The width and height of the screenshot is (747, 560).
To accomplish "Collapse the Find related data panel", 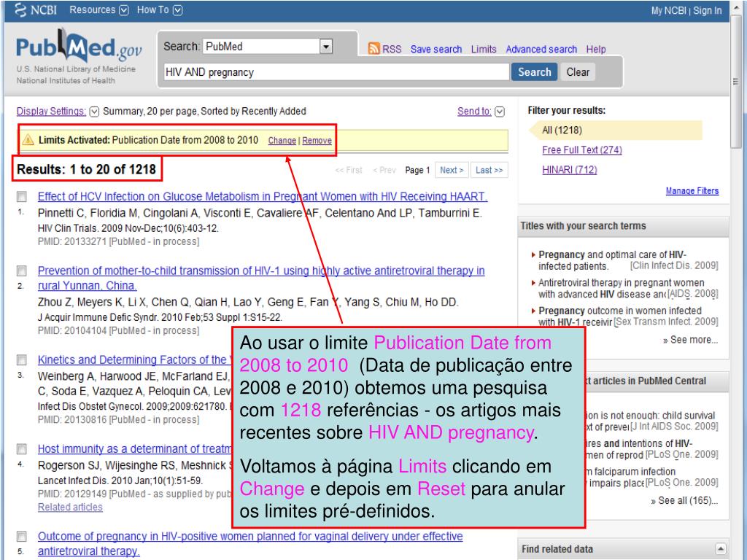I will (x=720, y=548).
